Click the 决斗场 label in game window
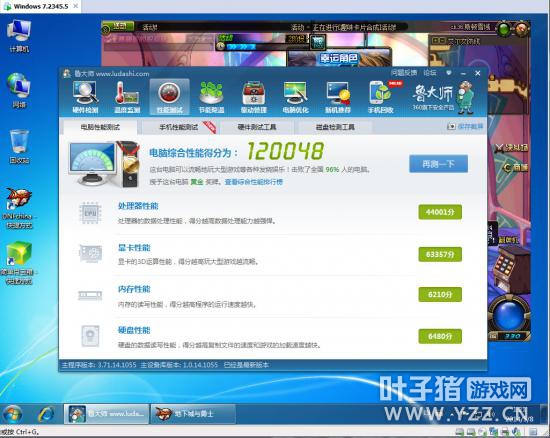The image size is (550, 438). (513, 148)
